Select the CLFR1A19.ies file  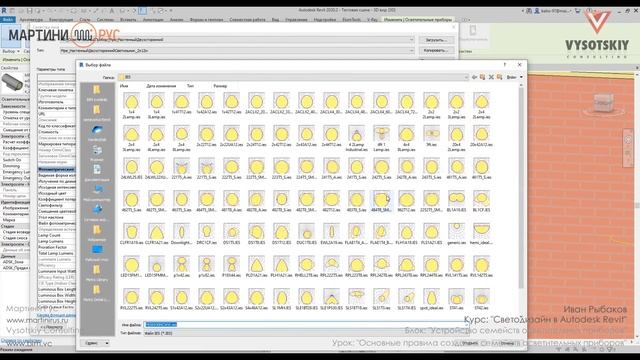point(131,234)
